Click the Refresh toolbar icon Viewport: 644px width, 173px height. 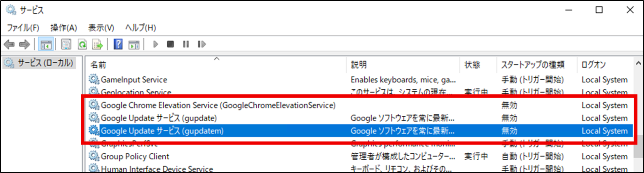point(82,44)
